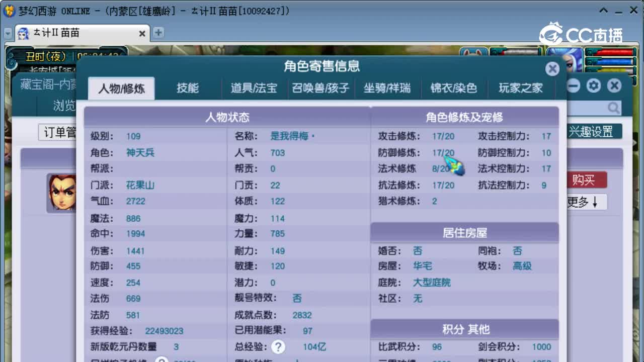This screenshot has width=644, height=362.
Task: Click the pet portrait icon
Action: point(473,53)
